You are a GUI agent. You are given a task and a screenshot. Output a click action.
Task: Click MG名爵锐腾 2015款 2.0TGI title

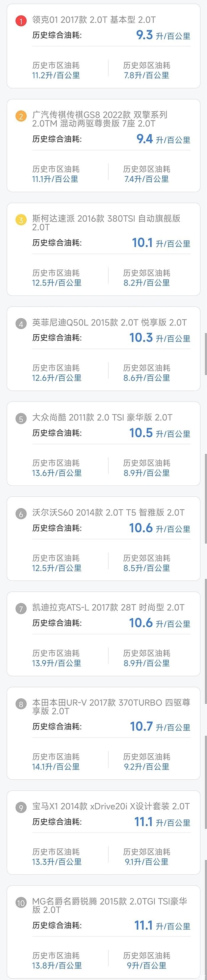pos(110,905)
